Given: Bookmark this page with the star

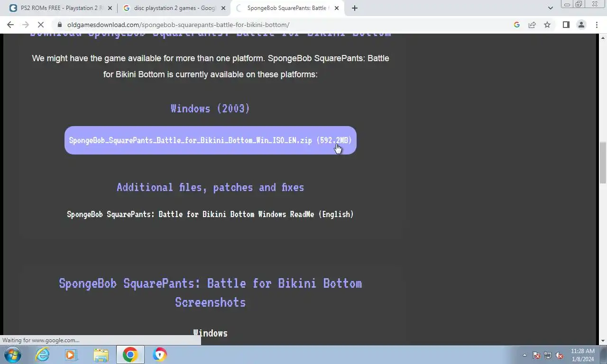Looking at the screenshot, I should coord(547,25).
